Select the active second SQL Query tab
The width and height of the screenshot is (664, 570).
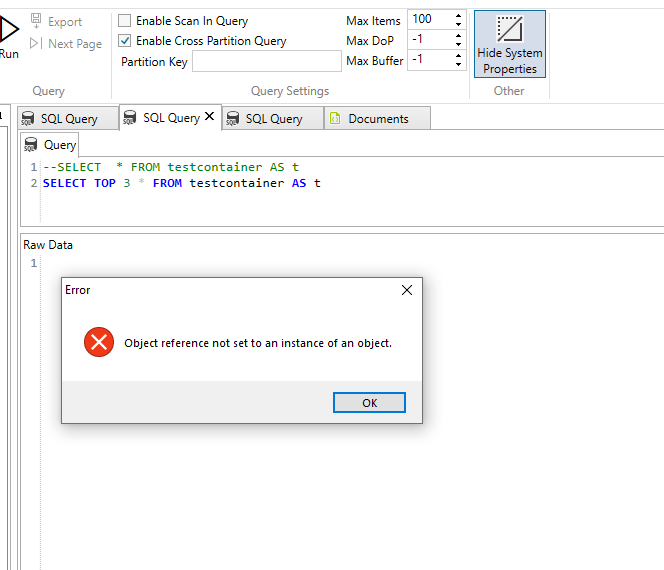(170, 118)
